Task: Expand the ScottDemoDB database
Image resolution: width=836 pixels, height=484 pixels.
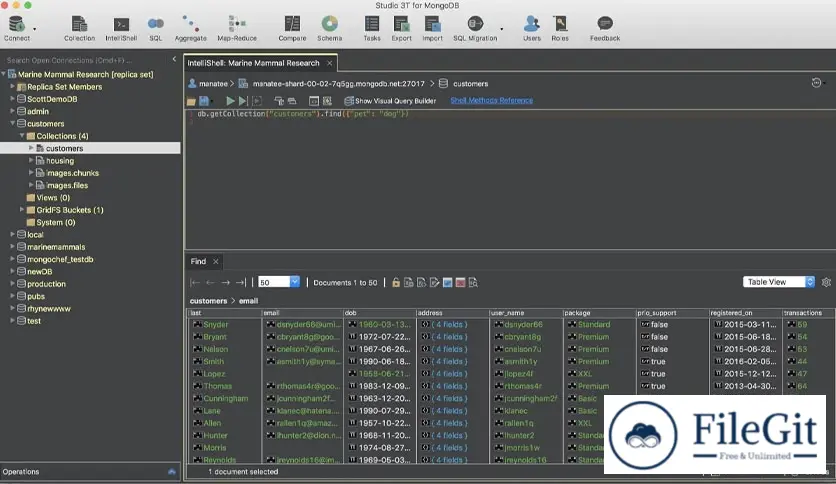Action: [12, 99]
